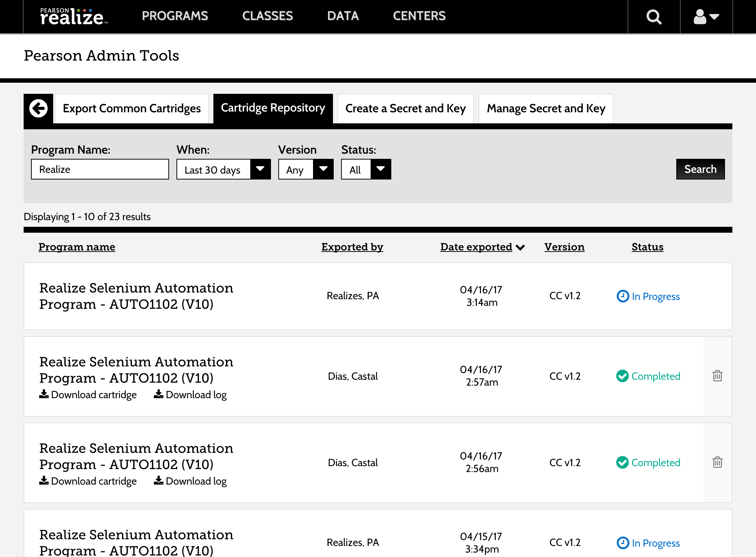The height and width of the screenshot is (557, 756).
Task: Open the Version Any dropdown
Action: pos(306,170)
